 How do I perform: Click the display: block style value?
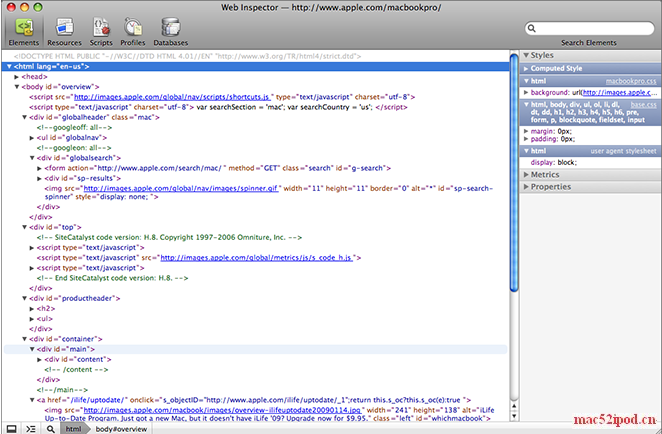coord(567,163)
